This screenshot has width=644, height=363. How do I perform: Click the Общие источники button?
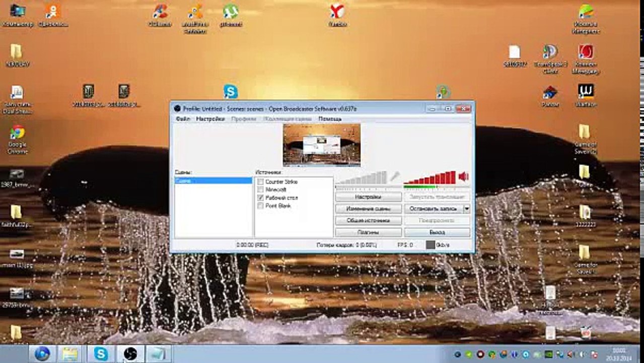pos(369,220)
